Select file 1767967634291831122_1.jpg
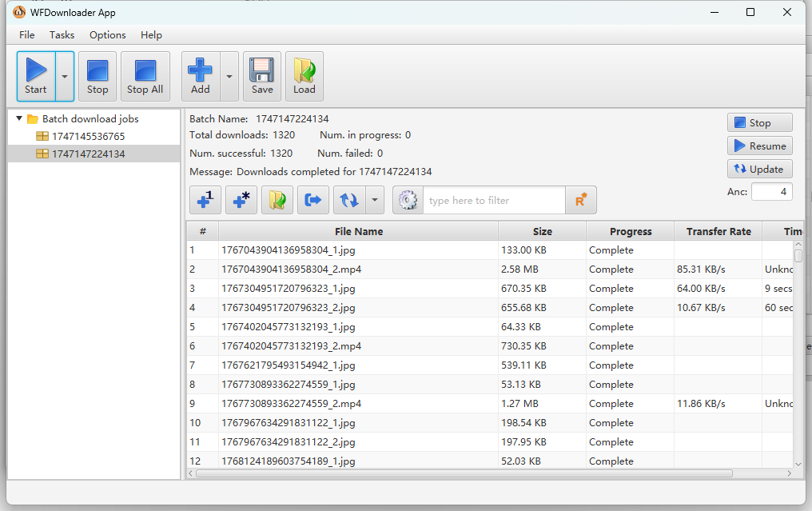This screenshot has width=812, height=511. point(289,422)
